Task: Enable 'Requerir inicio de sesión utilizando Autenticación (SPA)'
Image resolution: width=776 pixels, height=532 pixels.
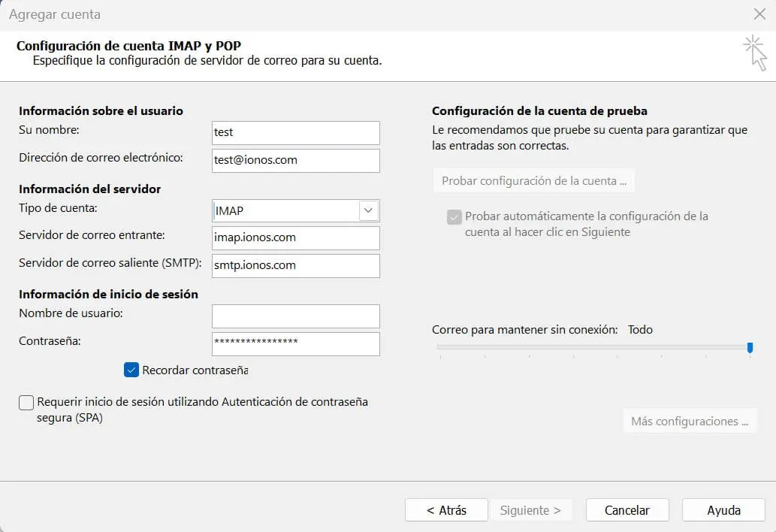Action: [x=26, y=403]
